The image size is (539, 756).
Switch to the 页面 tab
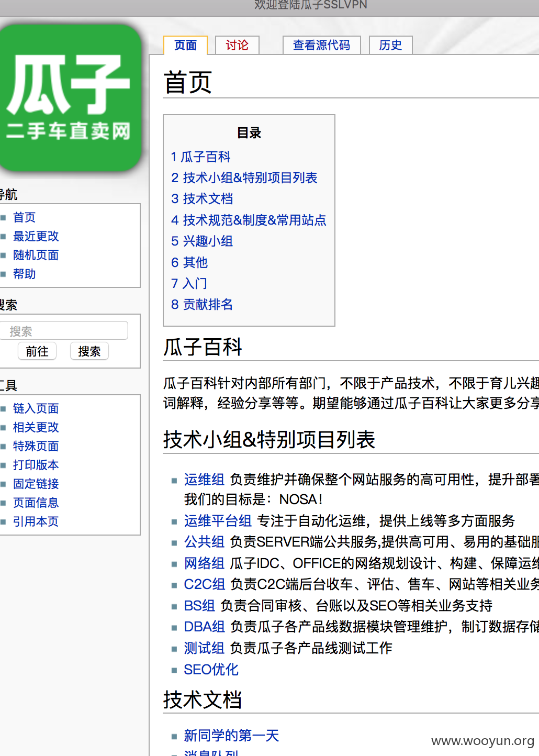click(x=186, y=45)
